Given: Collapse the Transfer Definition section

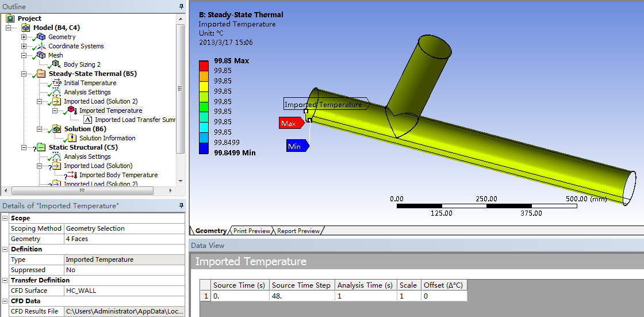Looking at the screenshot, I should pos(5,281).
